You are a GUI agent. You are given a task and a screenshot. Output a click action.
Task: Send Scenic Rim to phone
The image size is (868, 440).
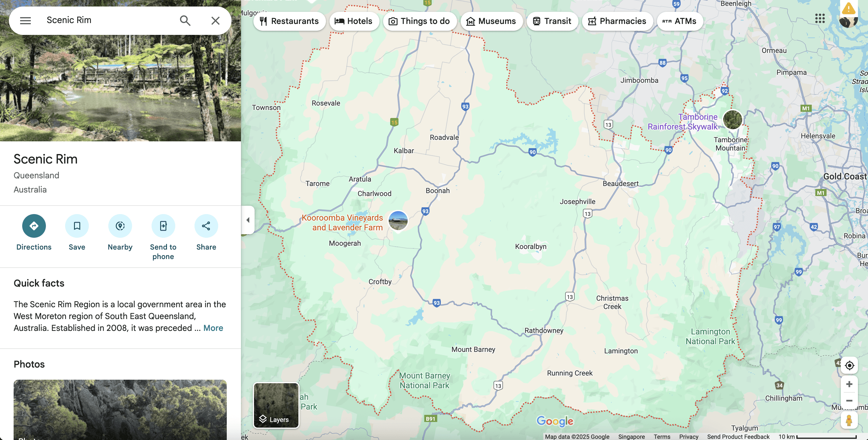click(163, 226)
